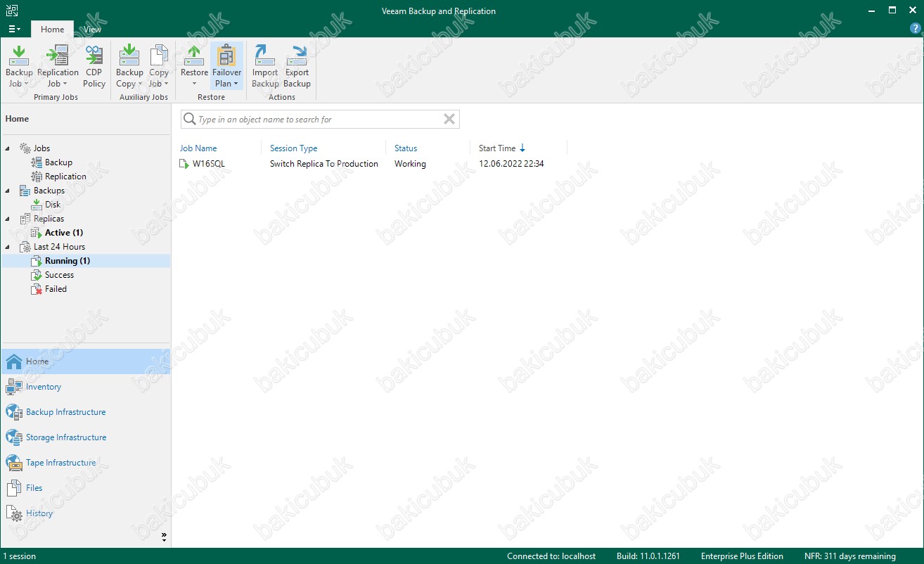Select the Success tree node

[x=59, y=275]
